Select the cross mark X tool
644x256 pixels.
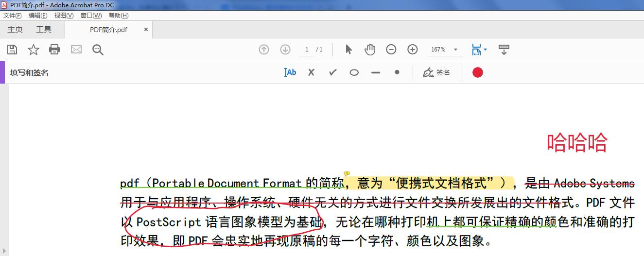pos(312,72)
